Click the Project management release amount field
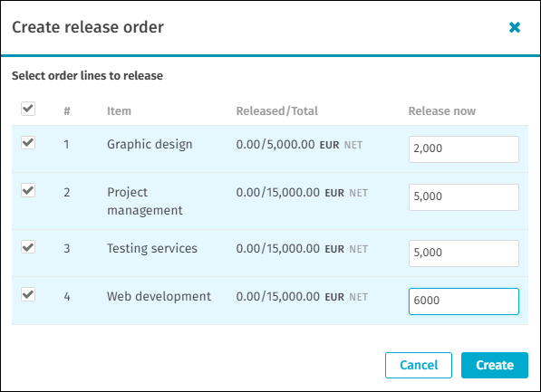 coord(464,197)
